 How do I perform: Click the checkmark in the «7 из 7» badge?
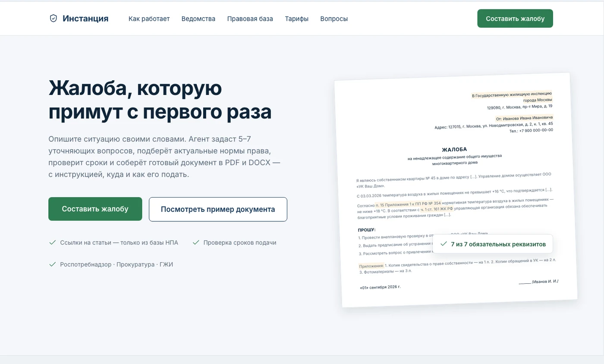443,244
